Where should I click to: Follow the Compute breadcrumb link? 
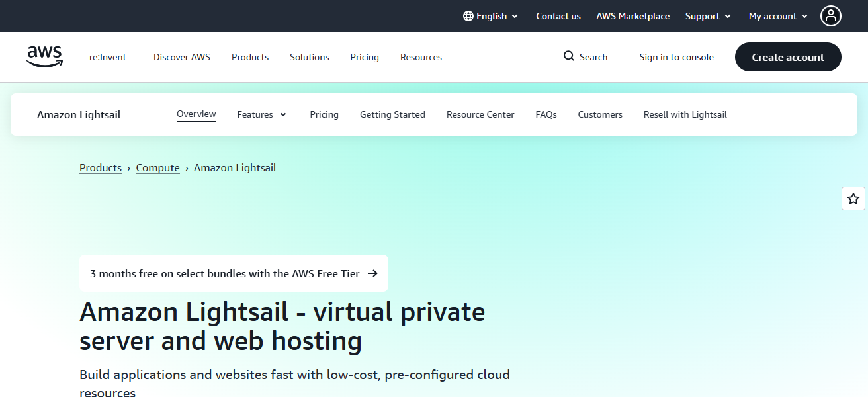157,168
